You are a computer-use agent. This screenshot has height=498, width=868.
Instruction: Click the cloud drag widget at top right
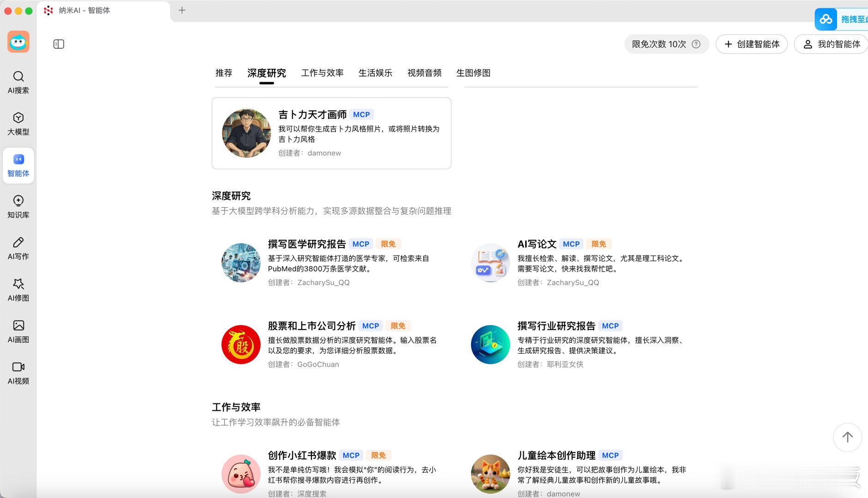tap(841, 19)
